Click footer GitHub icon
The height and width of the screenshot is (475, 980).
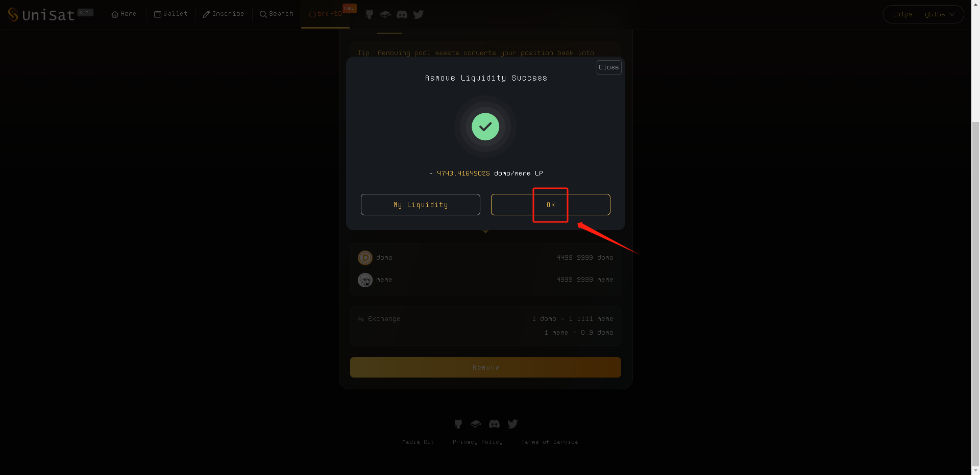[x=458, y=424]
